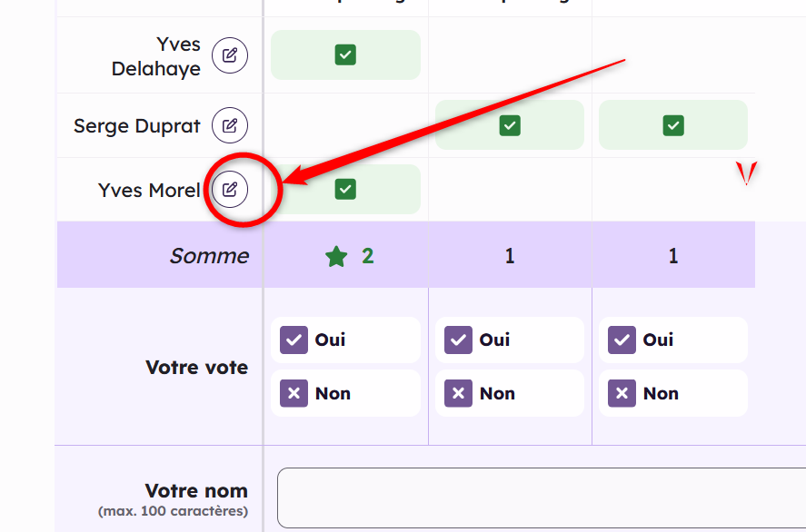This screenshot has height=532, width=806.
Task: Click Yves Delahaye's green checkmark vote
Action: (x=345, y=55)
